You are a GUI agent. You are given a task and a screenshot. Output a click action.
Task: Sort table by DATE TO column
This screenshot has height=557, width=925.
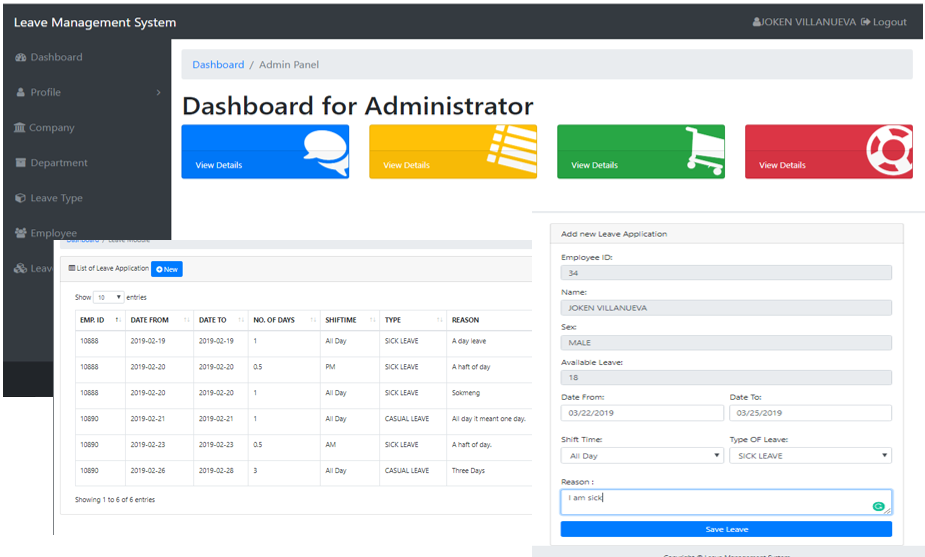point(221,320)
